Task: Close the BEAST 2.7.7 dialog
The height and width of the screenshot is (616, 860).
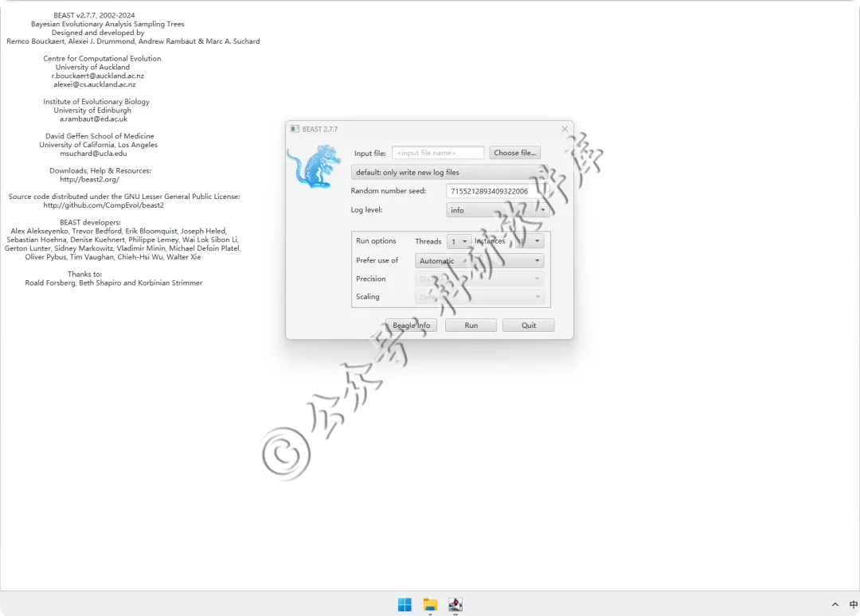Action: 565,129
